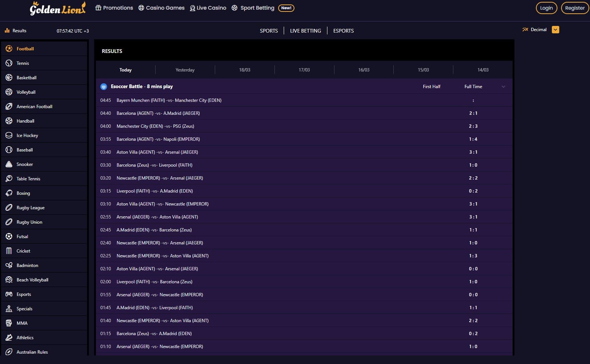Click the Baseball icon in sidebar
This screenshot has width=590, height=364.
point(9,150)
